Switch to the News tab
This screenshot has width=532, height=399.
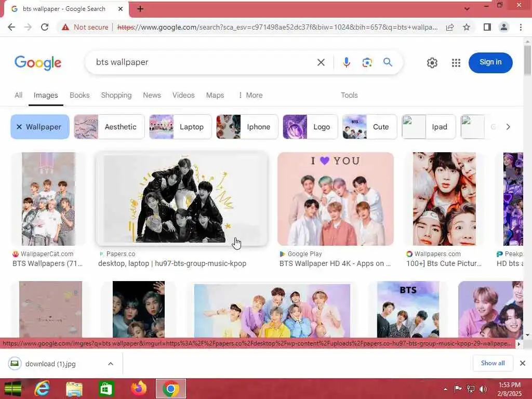[152, 96]
